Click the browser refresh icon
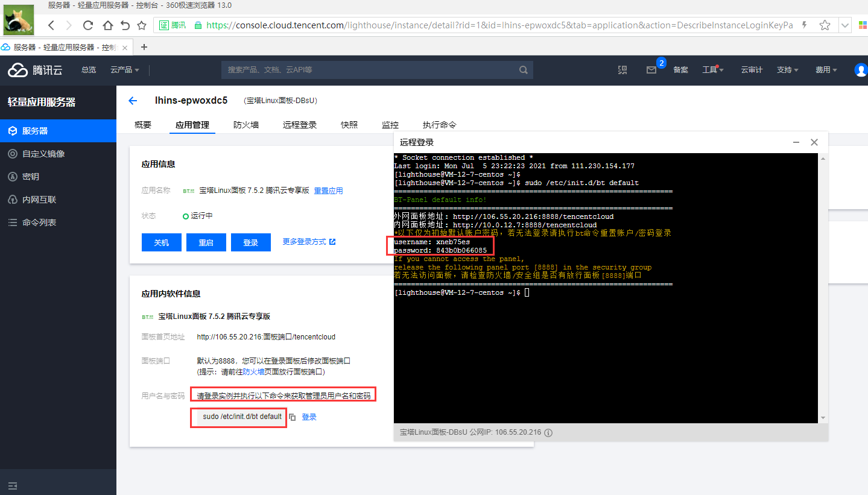This screenshot has height=495, width=868. coord(88,25)
